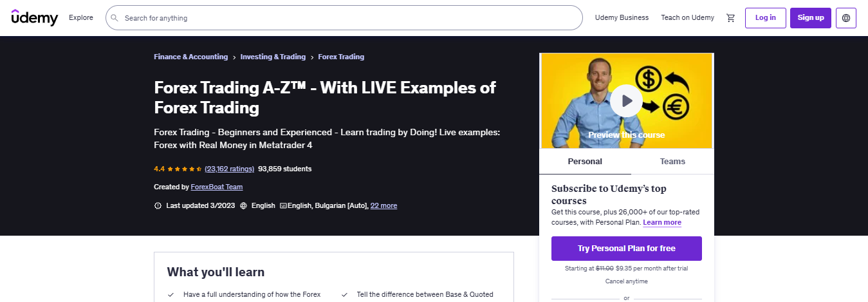Screen dimensions: 868x302
Task: Click 'Subscribe to Udemy's top courses' heading
Action: coord(609,194)
